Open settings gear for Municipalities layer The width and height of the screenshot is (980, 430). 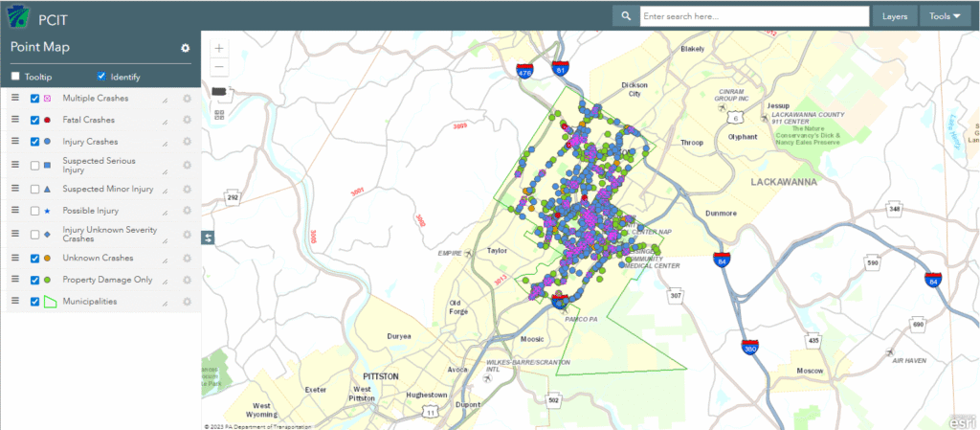pyautogui.click(x=187, y=302)
